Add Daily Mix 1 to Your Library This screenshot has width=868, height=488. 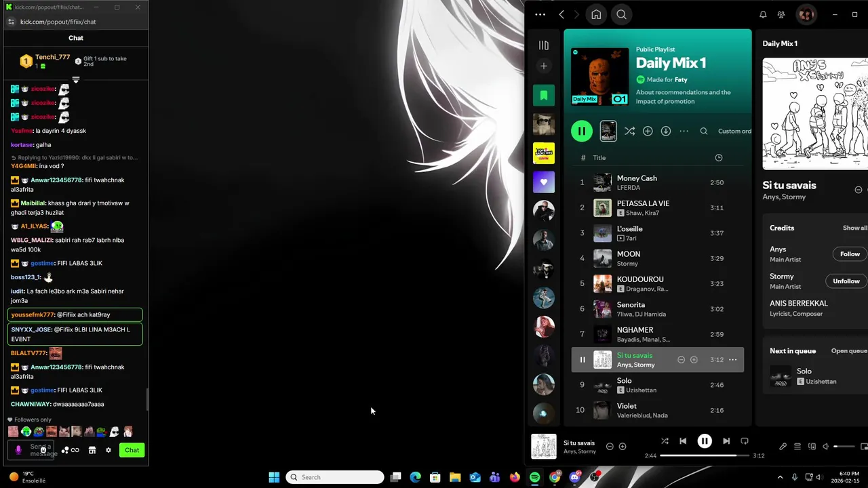click(648, 131)
